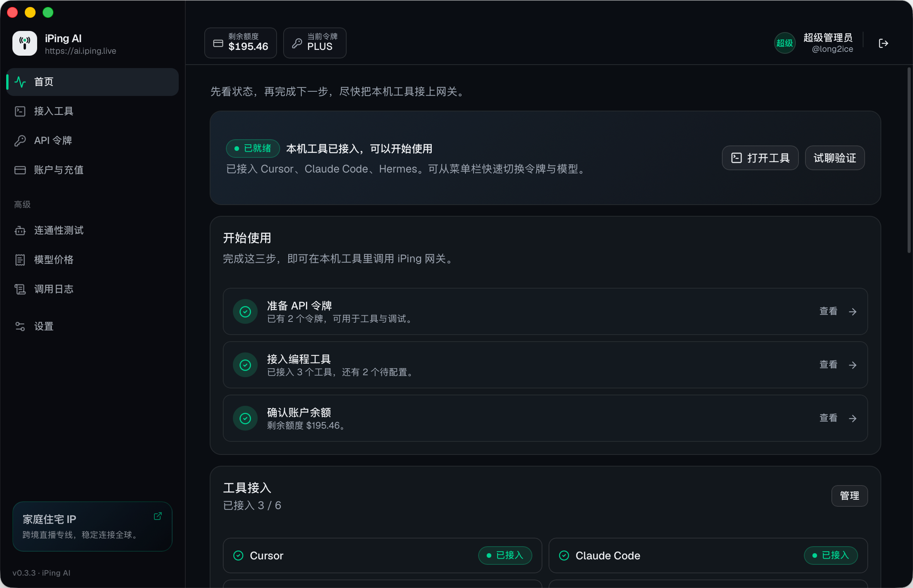Viewport: 913px width, 588px height.
Task: Click the 已接入 badge on Cursor
Action: tap(505, 556)
